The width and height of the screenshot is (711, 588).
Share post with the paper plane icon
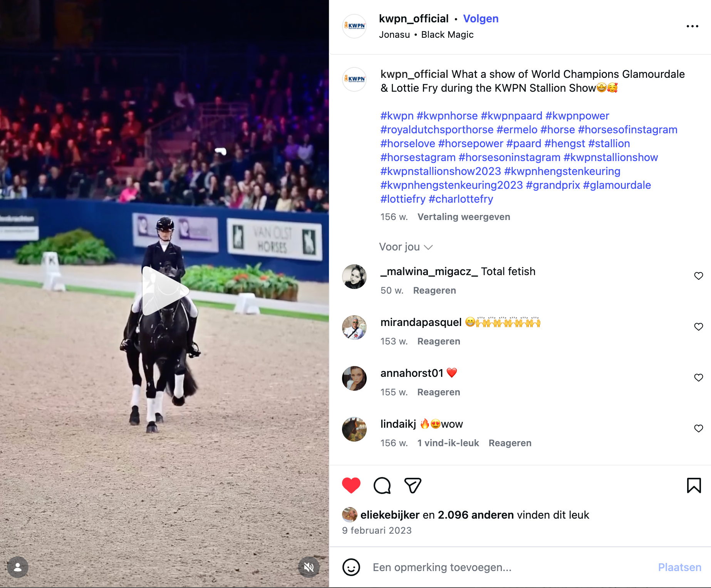413,486
